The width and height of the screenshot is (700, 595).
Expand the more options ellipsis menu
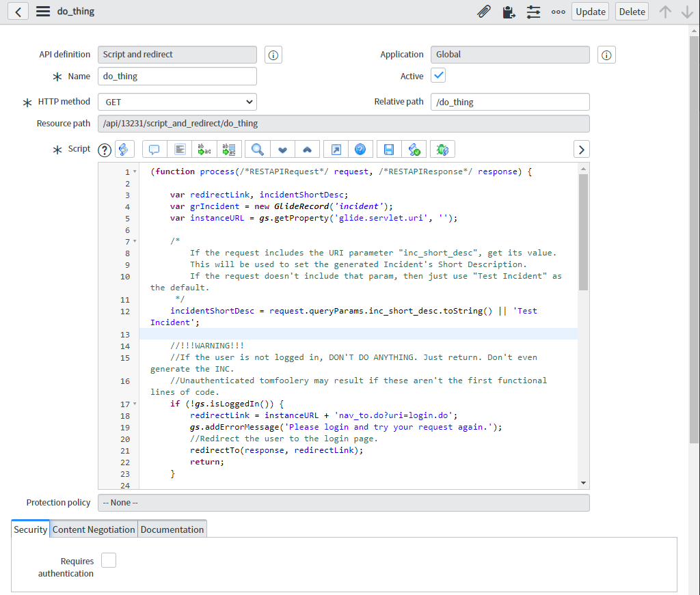pyautogui.click(x=558, y=12)
